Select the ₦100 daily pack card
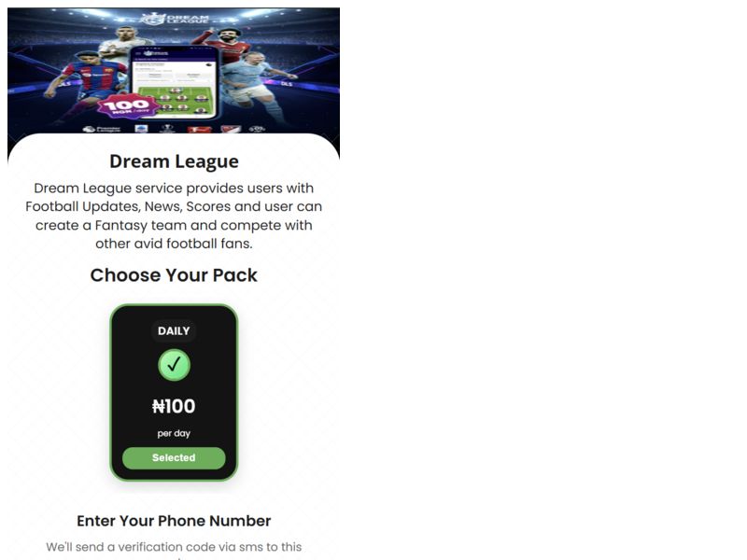Screen dimensions: 747x560 click(x=174, y=393)
